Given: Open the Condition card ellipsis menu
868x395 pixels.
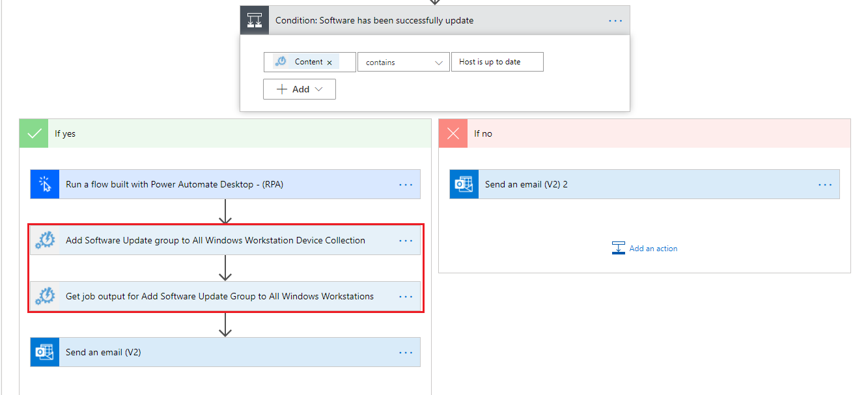Looking at the screenshot, I should pos(615,21).
